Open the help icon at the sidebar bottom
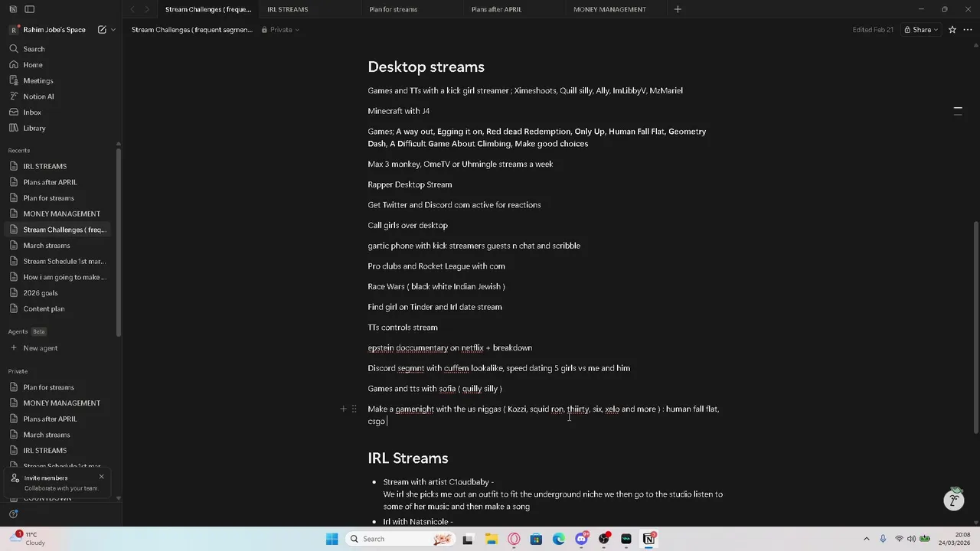This screenshot has height=551, width=980. (13, 514)
